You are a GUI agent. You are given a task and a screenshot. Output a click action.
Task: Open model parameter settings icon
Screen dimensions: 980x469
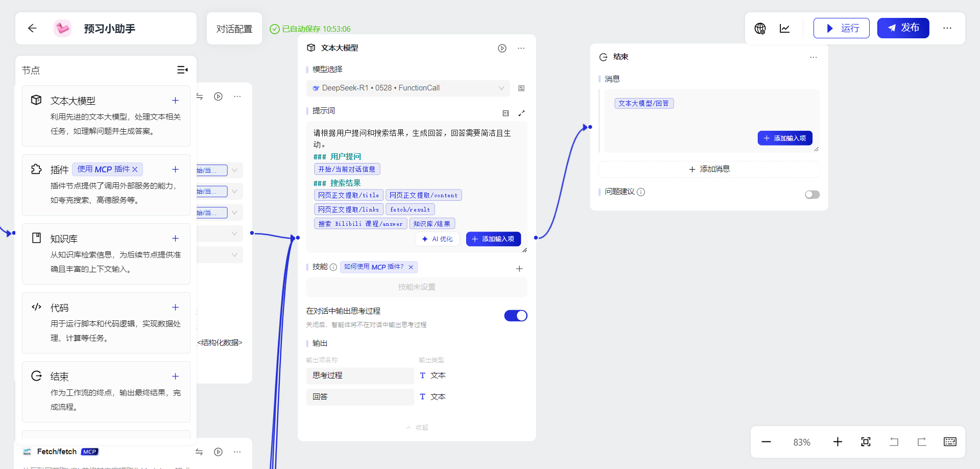[521, 88]
